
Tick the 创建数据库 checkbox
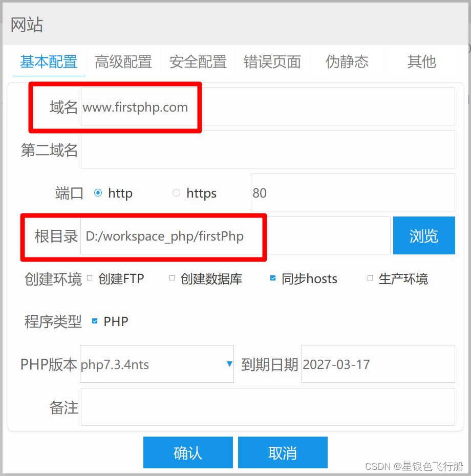click(x=172, y=278)
